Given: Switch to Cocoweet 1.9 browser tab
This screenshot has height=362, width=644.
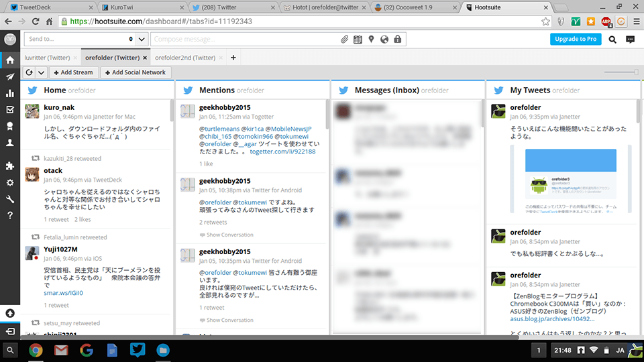Looking at the screenshot, I should coord(415,7).
